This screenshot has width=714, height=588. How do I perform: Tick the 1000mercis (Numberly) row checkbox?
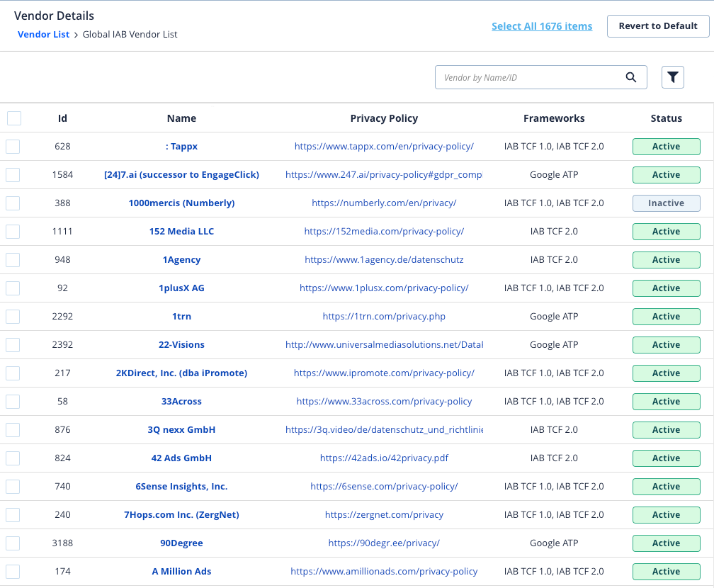pyautogui.click(x=13, y=203)
